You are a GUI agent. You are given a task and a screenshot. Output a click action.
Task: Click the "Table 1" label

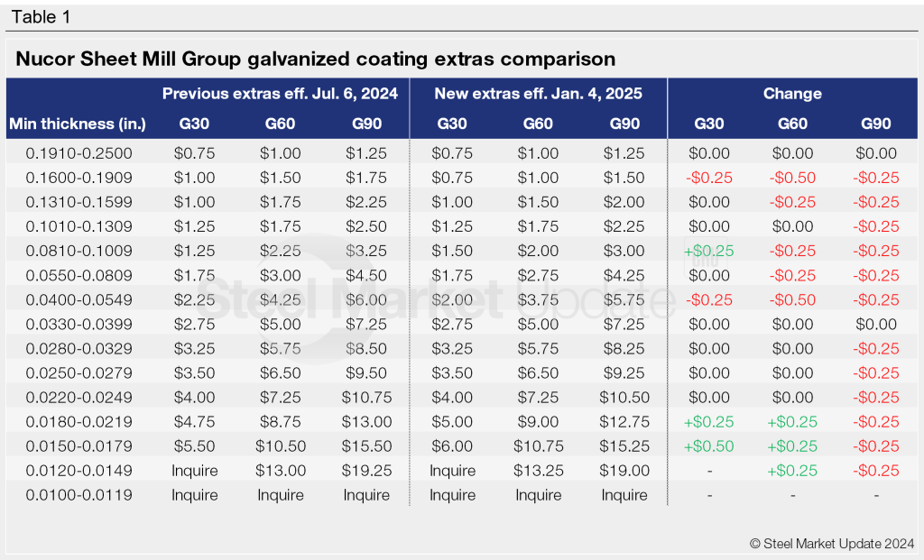pos(42,17)
